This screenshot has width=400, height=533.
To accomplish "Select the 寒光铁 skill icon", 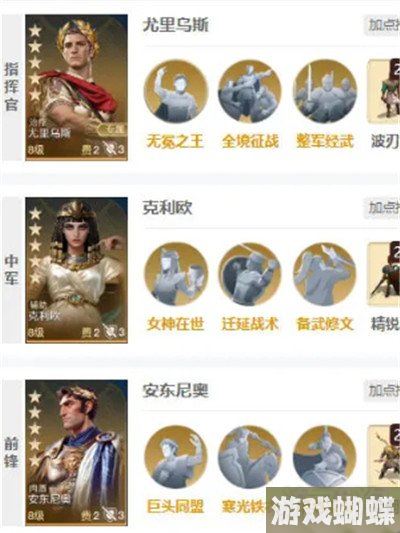I will (x=250, y=457).
